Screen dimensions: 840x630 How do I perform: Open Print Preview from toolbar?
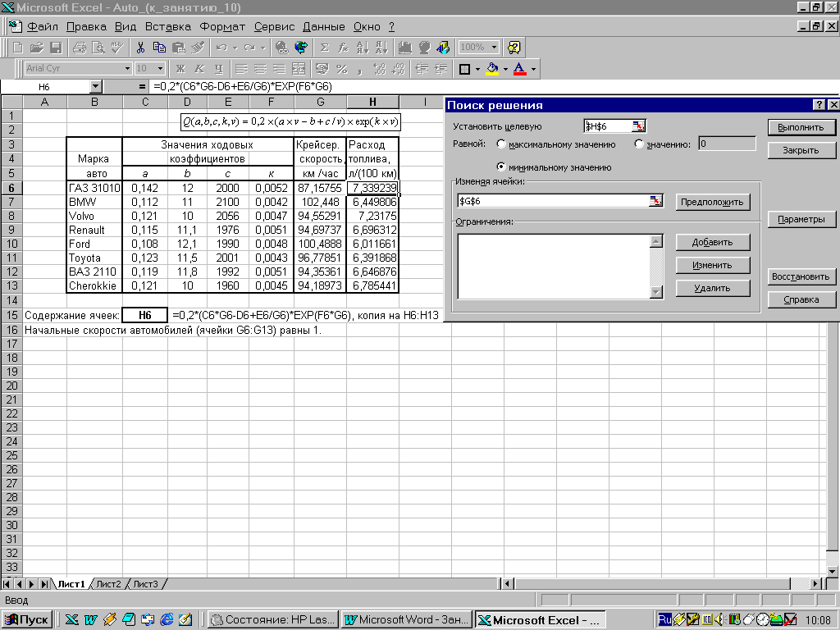tap(98, 48)
